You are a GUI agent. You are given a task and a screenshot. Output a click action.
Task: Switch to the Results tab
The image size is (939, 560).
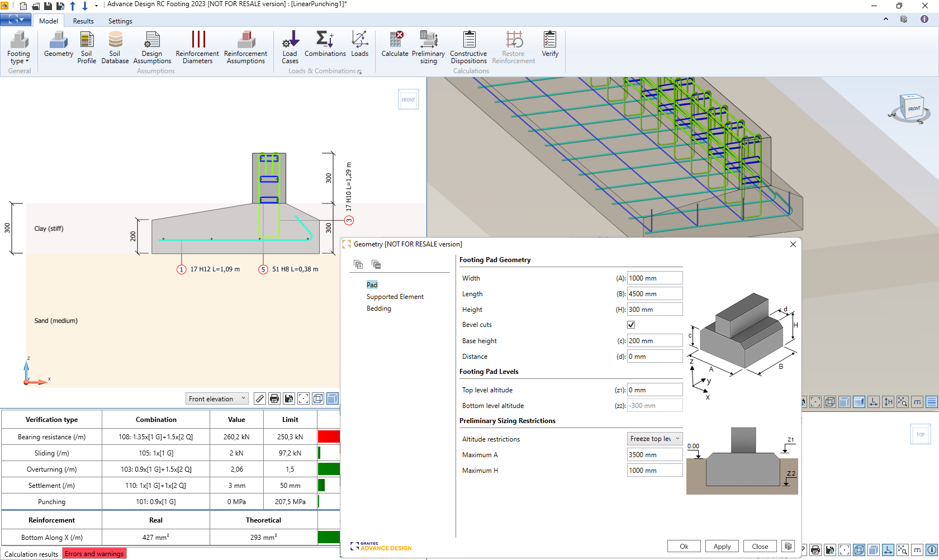point(83,21)
